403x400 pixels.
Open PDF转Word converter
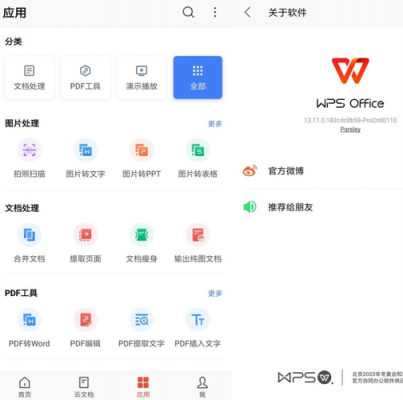click(29, 328)
